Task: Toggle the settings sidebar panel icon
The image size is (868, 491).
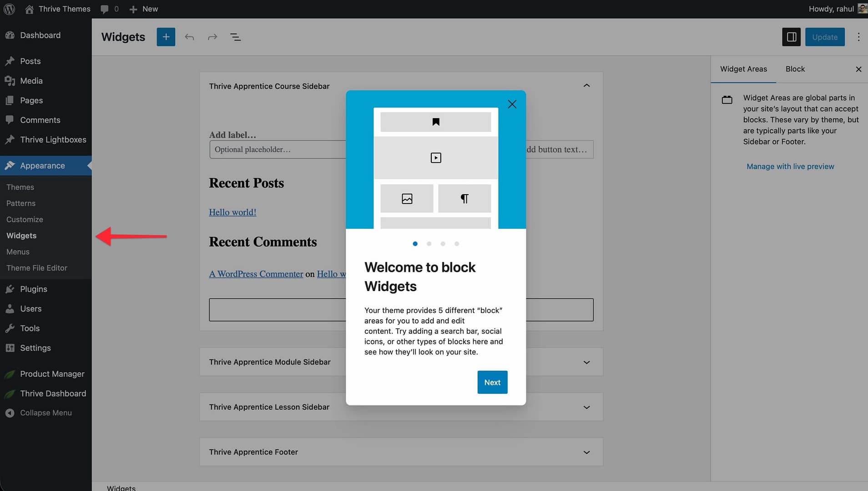Action: [791, 37]
